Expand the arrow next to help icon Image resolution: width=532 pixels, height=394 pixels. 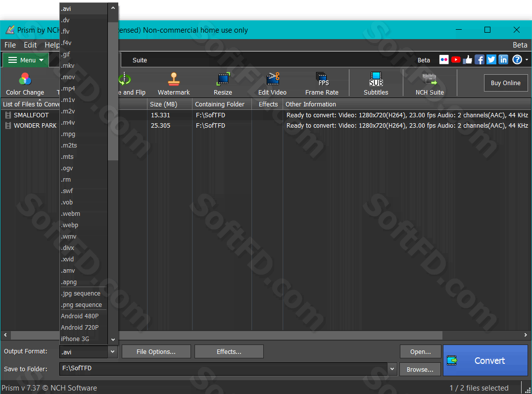(x=527, y=60)
